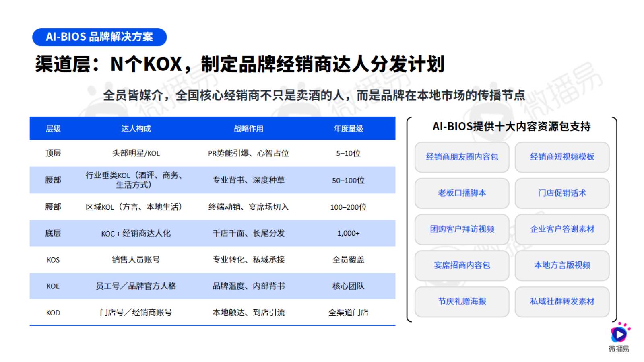Select the 私域社群转发素材 card
Image resolution: width=644 pixels, height=362 pixels.
pyautogui.click(x=562, y=302)
